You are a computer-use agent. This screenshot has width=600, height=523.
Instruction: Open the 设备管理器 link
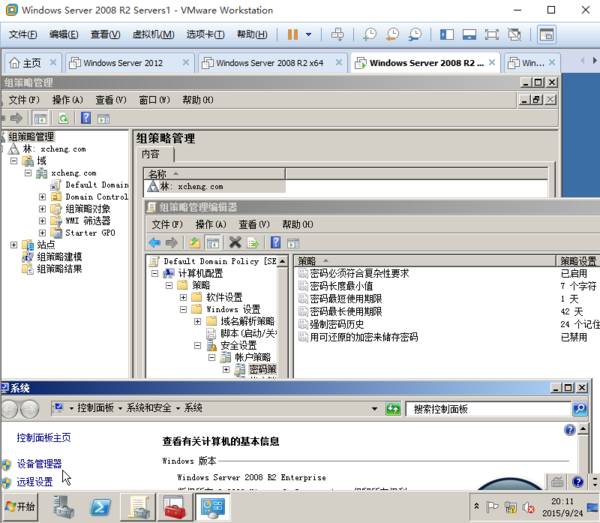39,464
